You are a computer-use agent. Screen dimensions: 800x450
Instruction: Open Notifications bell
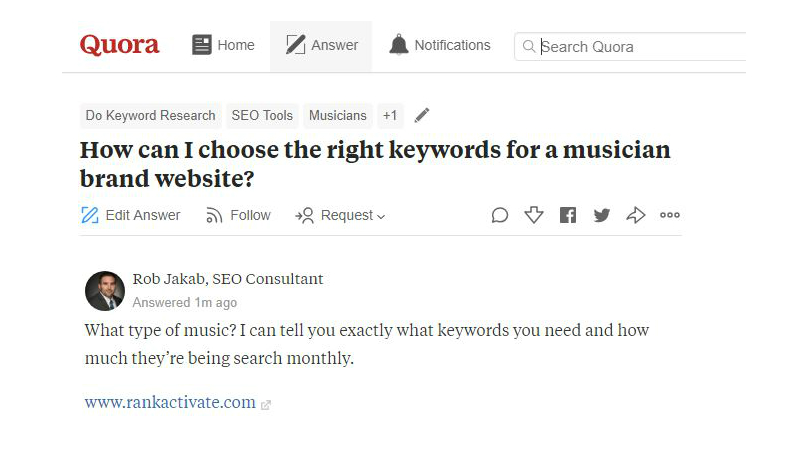[439, 45]
